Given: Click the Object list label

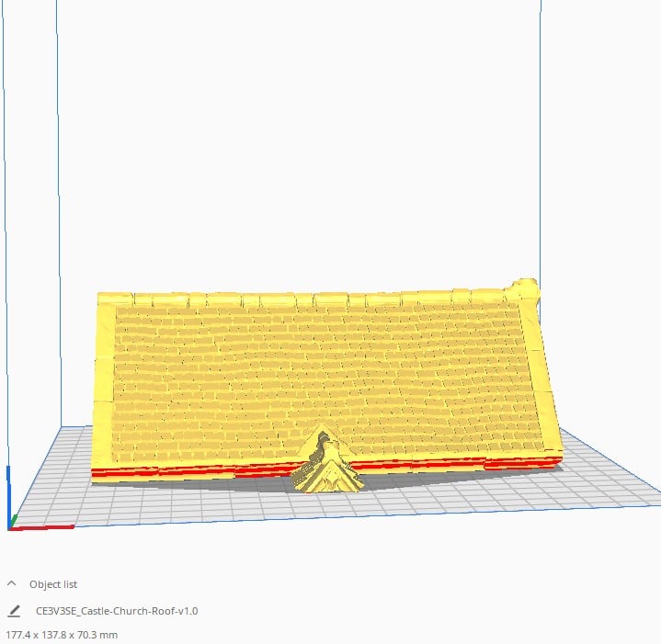Looking at the screenshot, I should coord(53,583).
